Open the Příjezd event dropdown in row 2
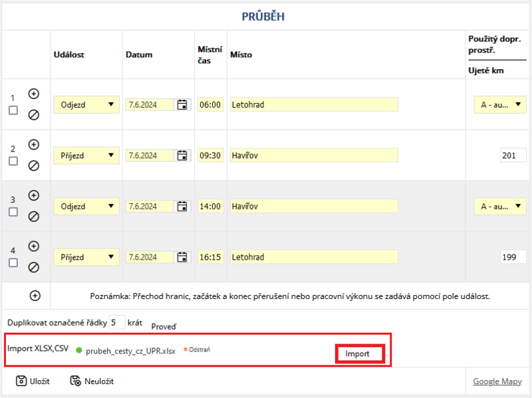The height and width of the screenshot is (398, 532). click(x=86, y=155)
